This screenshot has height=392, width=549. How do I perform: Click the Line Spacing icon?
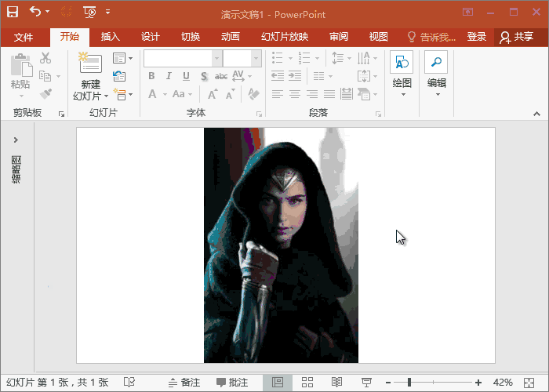pyautogui.click(x=337, y=58)
